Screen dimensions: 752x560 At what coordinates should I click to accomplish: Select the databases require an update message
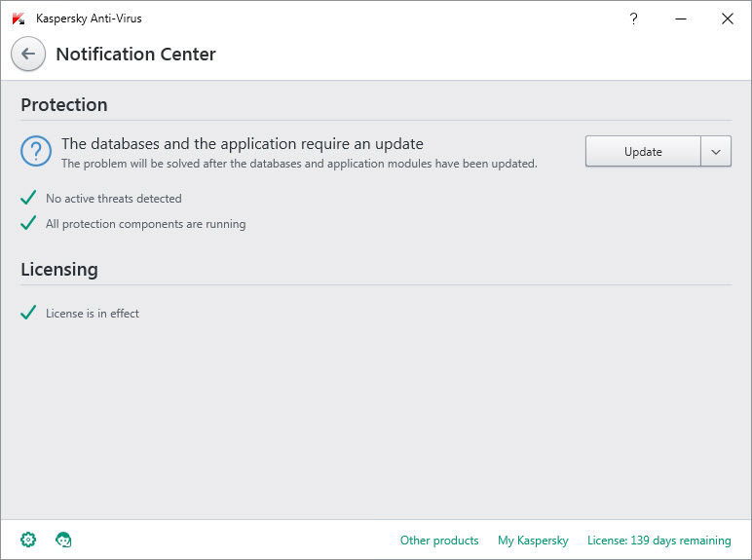(x=242, y=144)
